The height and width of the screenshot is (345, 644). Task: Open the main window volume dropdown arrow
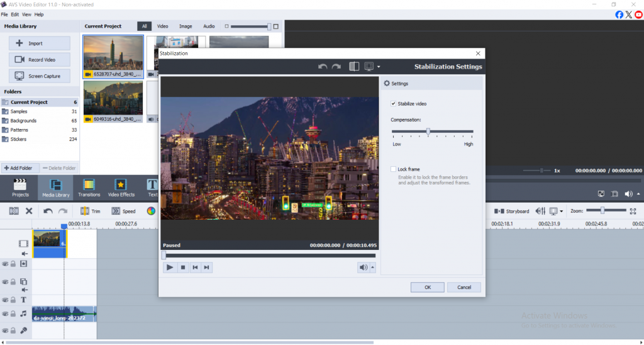pyautogui.click(x=639, y=195)
